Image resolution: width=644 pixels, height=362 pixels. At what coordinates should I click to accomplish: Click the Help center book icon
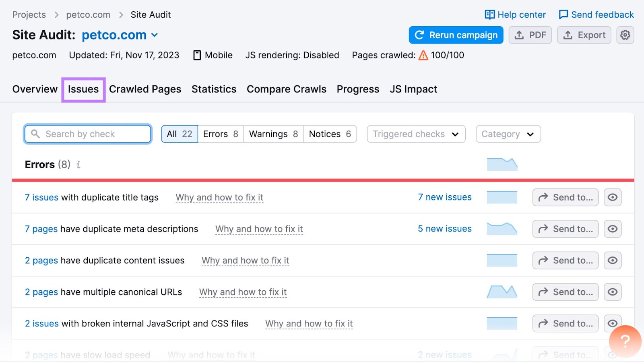pos(489,15)
